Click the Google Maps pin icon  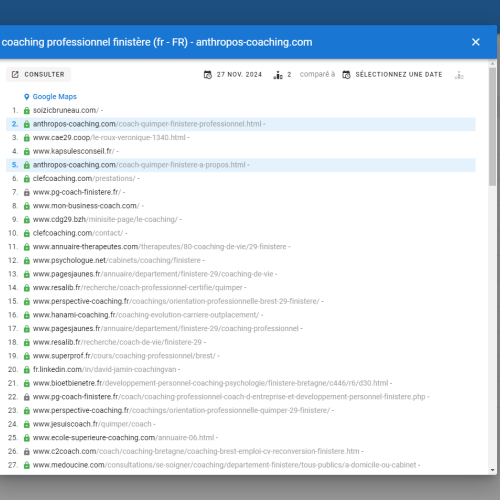[27, 97]
